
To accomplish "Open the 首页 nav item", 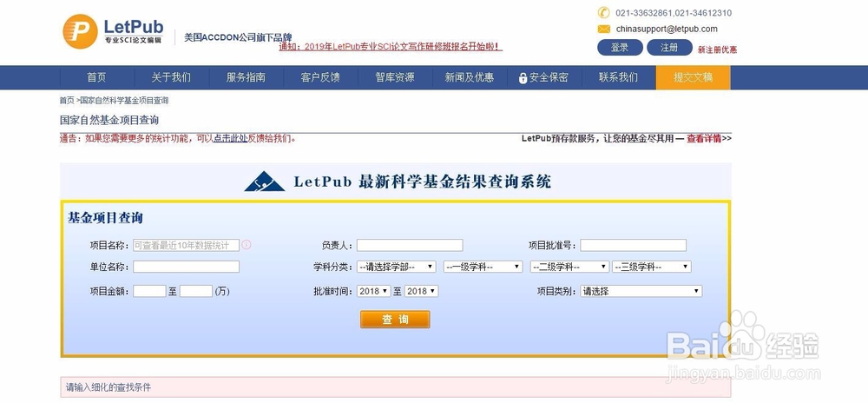I will tap(96, 77).
